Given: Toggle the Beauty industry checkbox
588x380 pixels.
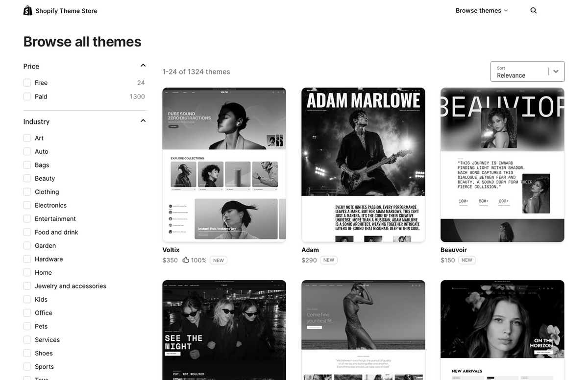Looking at the screenshot, I should (x=27, y=178).
